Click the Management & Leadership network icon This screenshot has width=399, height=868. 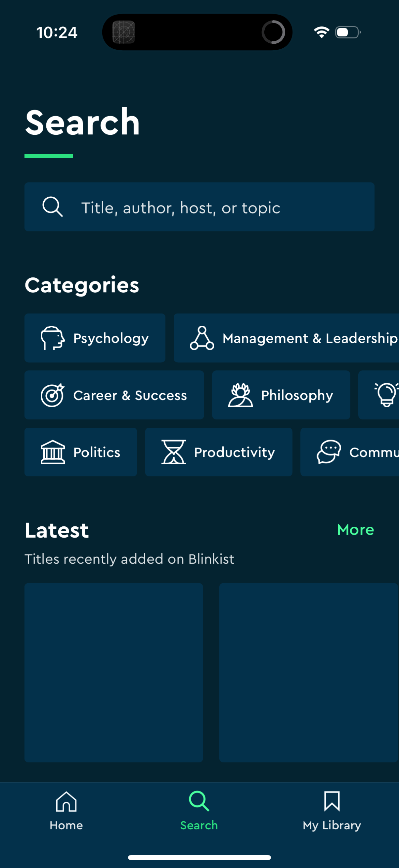click(202, 338)
